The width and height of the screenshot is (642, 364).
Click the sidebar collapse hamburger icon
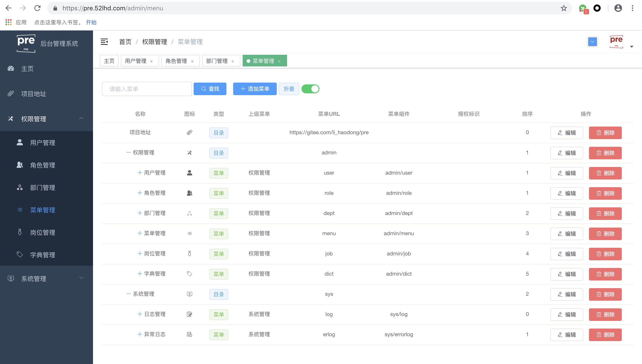[x=104, y=42]
